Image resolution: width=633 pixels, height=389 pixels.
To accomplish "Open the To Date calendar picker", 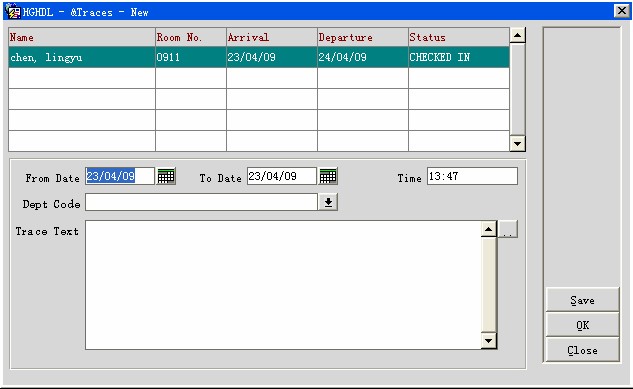I will (328, 176).
